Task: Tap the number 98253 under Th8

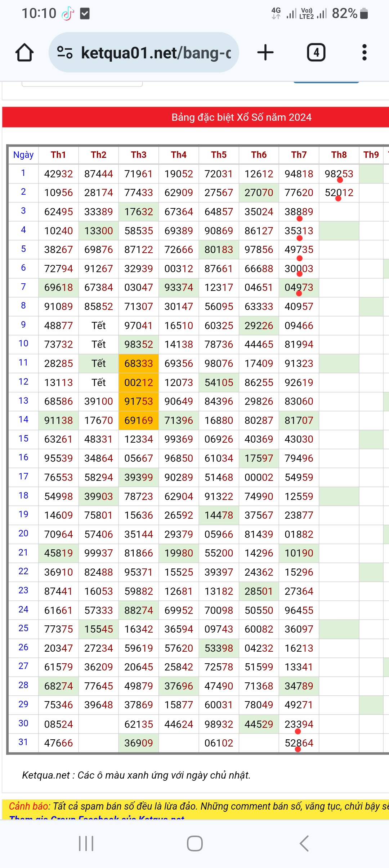Action: click(339, 174)
